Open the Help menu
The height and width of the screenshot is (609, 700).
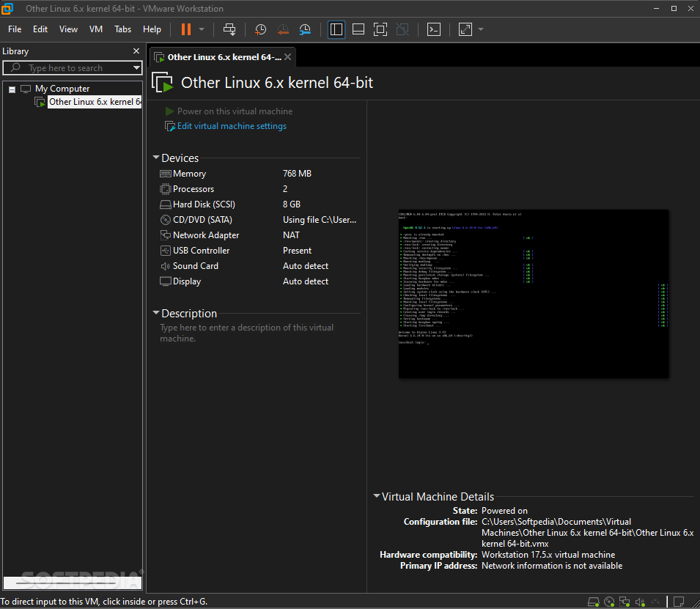click(x=152, y=29)
